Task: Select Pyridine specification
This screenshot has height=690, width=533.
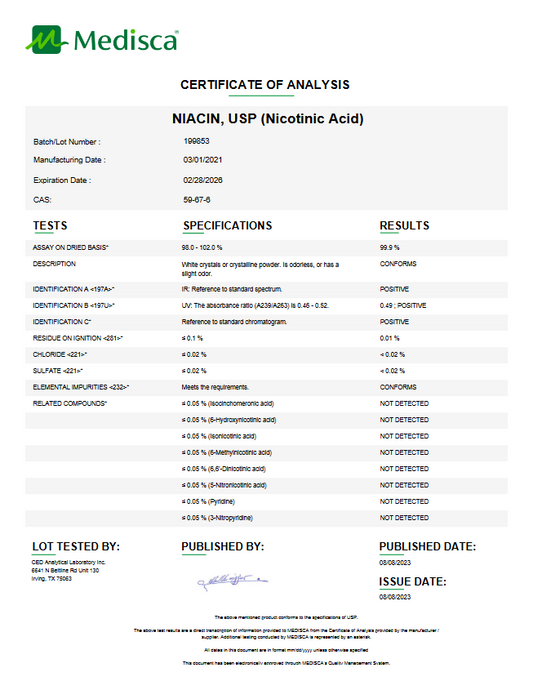Action: tap(208, 501)
